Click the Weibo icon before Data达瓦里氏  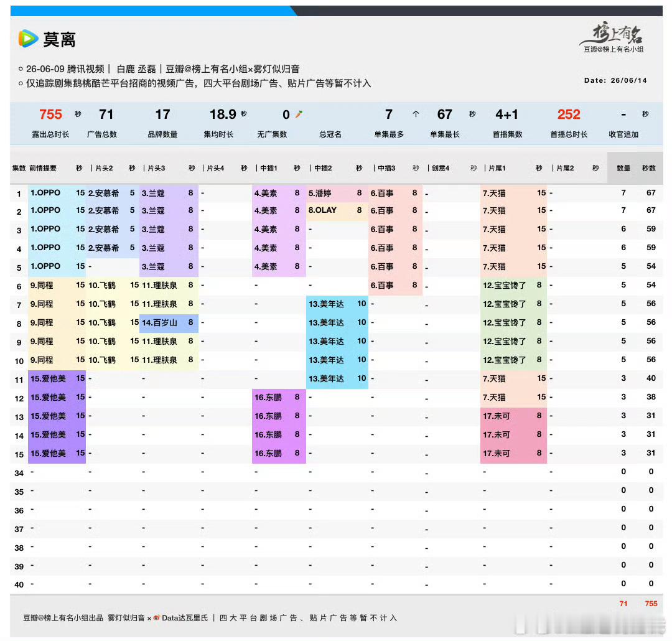(156, 618)
